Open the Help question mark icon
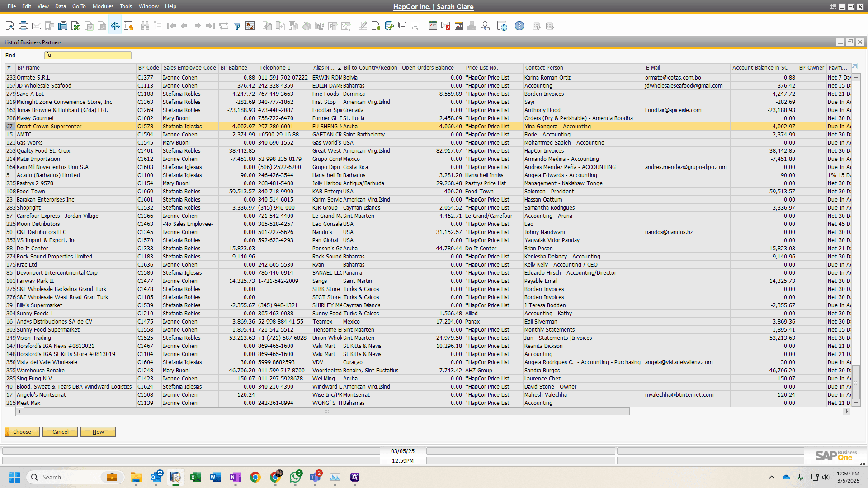The width and height of the screenshot is (868, 488). (519, 26)
